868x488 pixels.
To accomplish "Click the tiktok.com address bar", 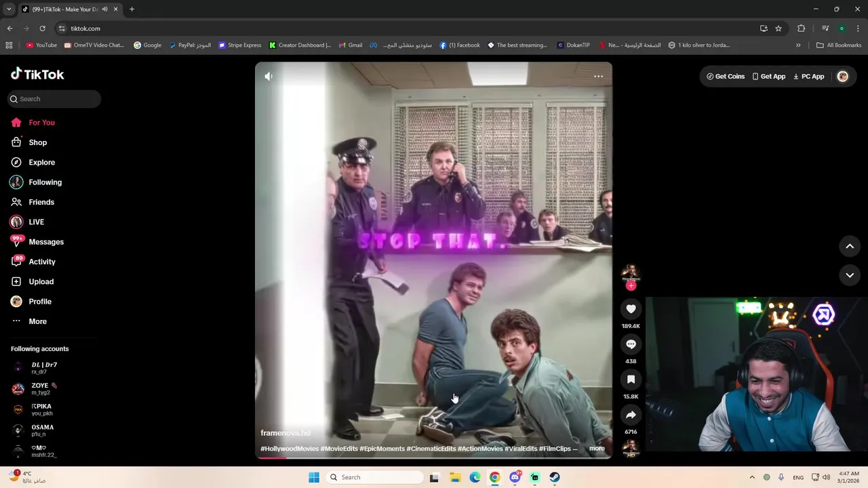I will coord(407,28).
